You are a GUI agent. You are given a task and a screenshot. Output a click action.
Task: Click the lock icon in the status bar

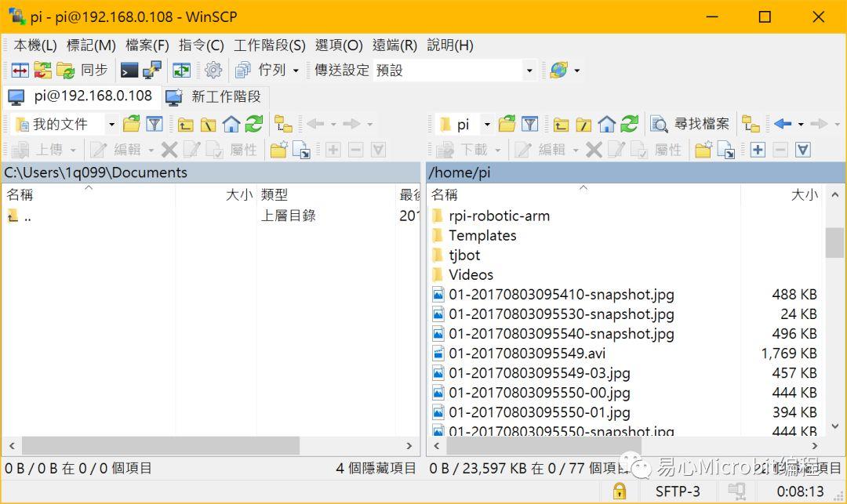click(x=619, y=491)
